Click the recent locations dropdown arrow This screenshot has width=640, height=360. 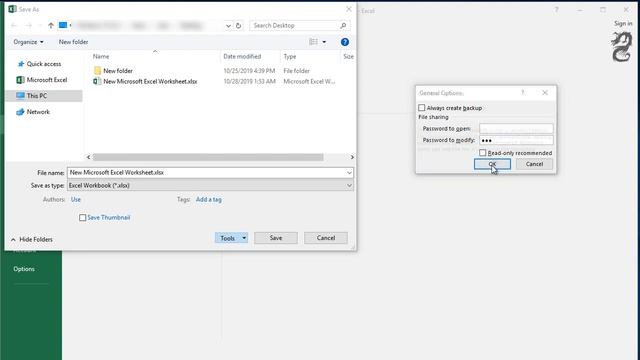coord(40,25)
